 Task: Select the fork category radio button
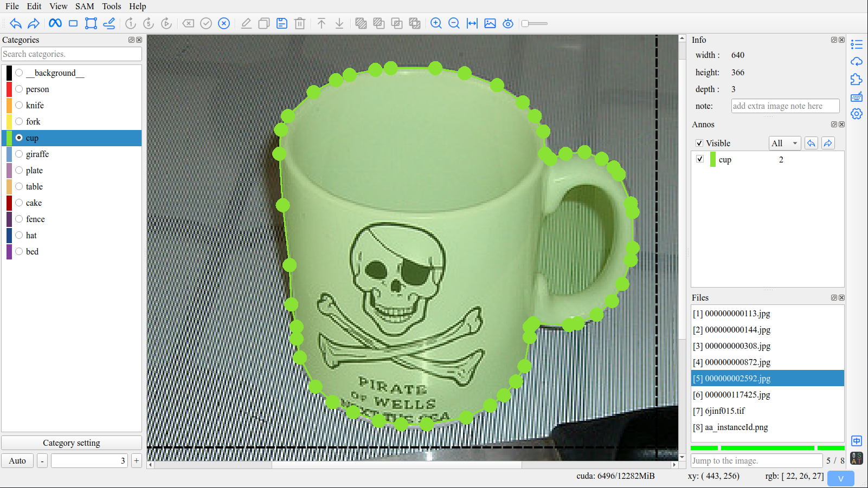point(19,121)
